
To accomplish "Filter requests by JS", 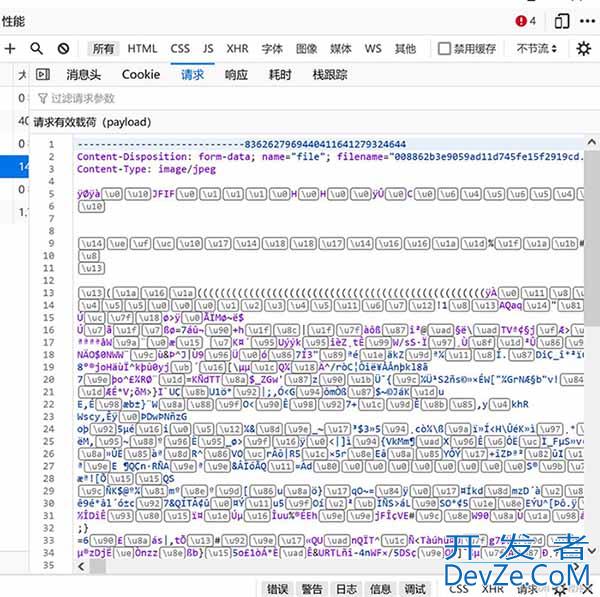I will tap(208, 49).
